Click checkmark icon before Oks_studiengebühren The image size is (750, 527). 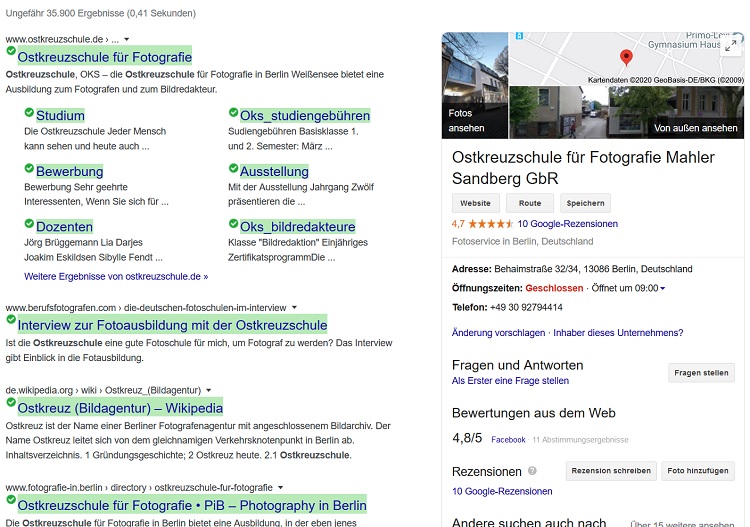point(233,112)
